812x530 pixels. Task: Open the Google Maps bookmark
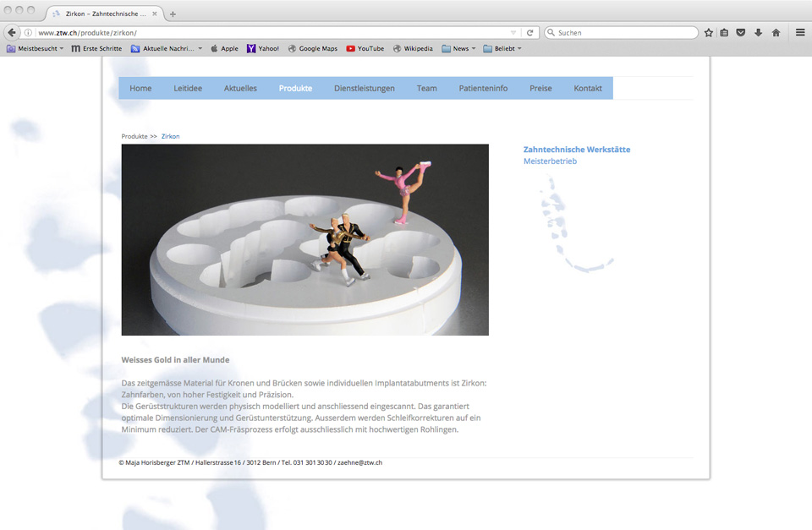click(x=313, y=49)
